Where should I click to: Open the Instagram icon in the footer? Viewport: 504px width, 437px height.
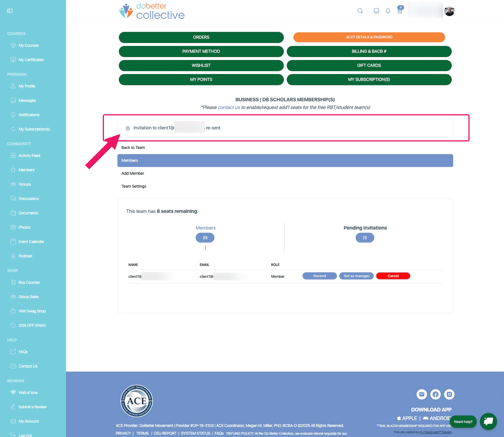(449, 394)
